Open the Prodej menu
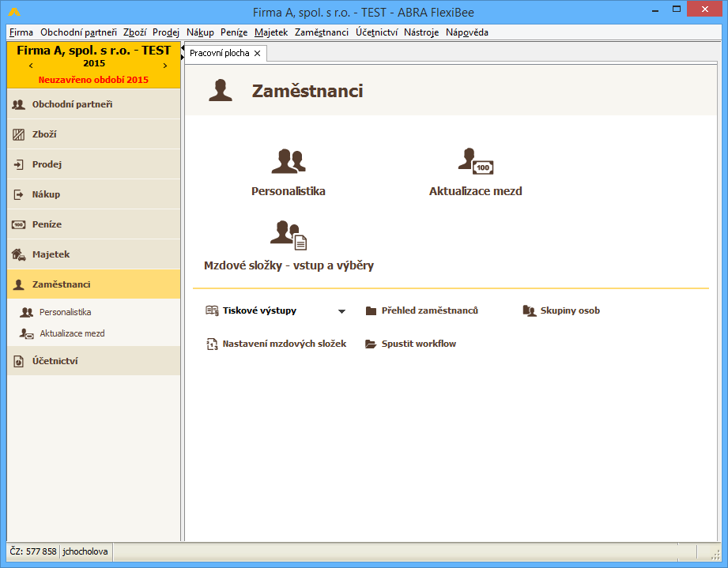This screenshot has width=728, height=568. [166, 32]
